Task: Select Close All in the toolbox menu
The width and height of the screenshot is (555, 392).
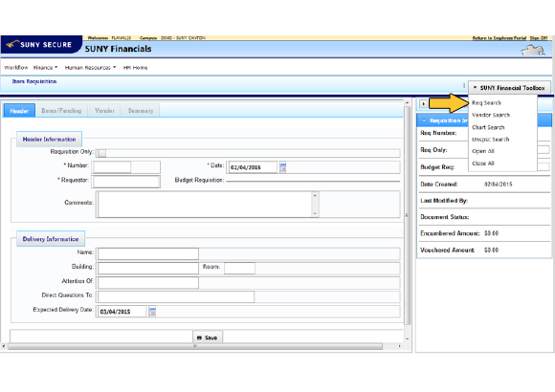Action: (x=483, y=163)
